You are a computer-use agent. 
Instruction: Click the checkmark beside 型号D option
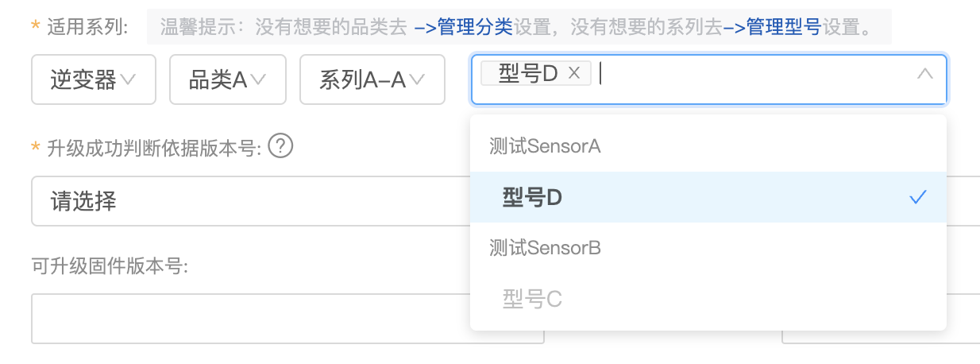click(918, 197)
